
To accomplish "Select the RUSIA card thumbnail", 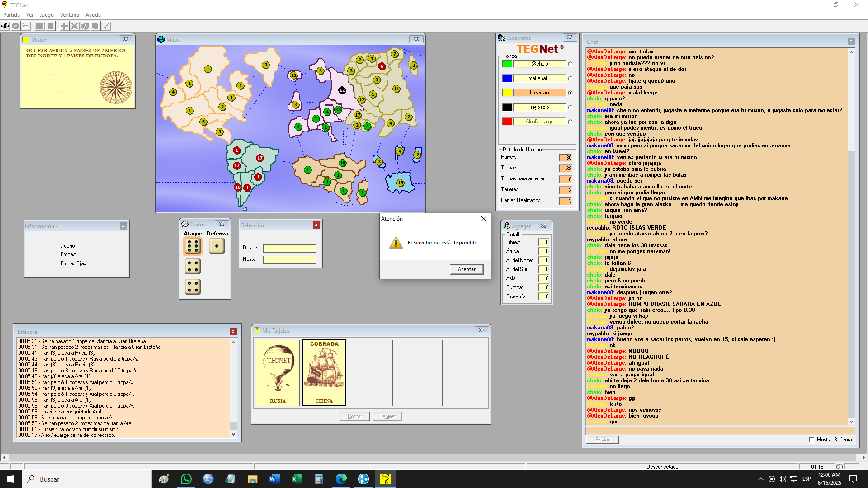I will tap(278, 373).
